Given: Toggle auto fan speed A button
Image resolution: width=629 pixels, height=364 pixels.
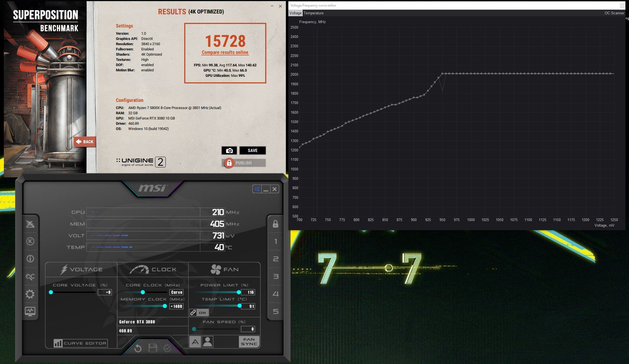Looking at the screenshot, I should (x=195, y=342).
